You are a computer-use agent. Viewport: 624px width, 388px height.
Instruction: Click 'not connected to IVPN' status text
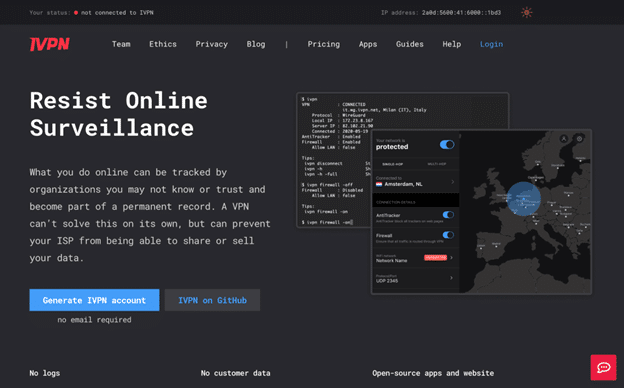(x=117, y=13)
